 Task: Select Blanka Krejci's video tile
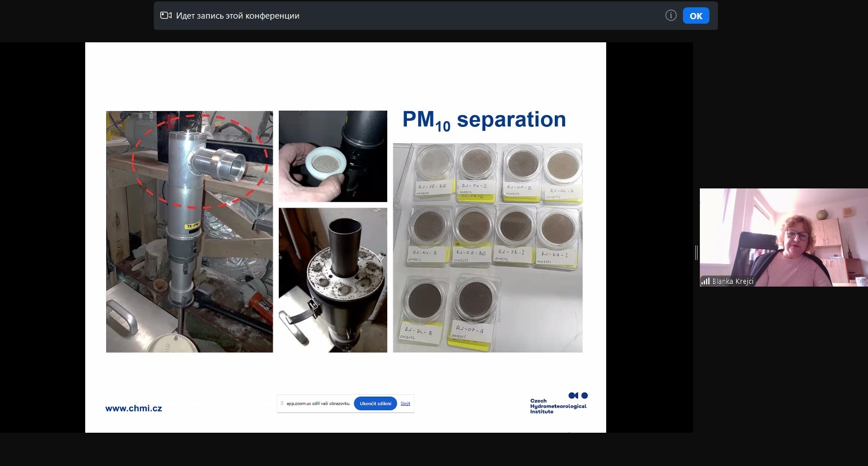[783, 237]
